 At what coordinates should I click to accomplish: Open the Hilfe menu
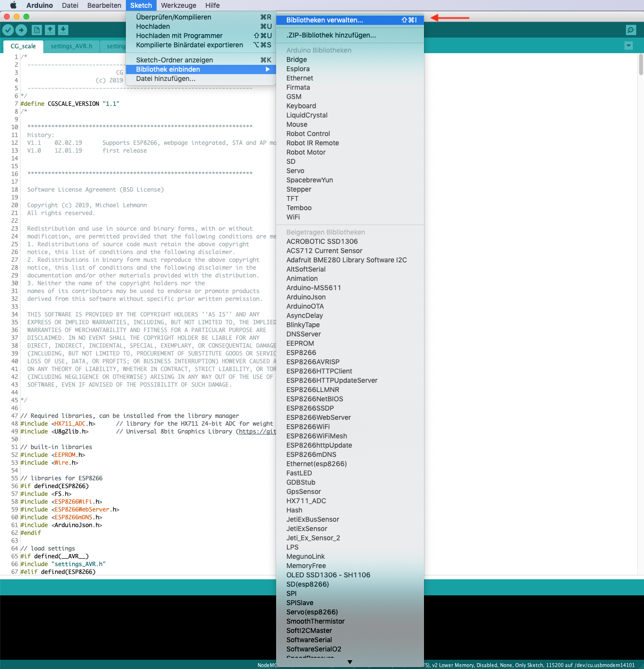tap(213, 5)
